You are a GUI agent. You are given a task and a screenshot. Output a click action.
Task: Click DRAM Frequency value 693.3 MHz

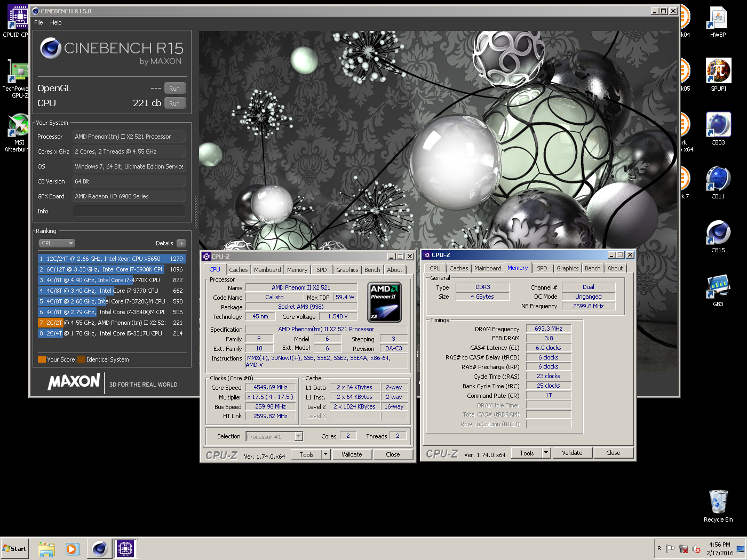(549, 329)
